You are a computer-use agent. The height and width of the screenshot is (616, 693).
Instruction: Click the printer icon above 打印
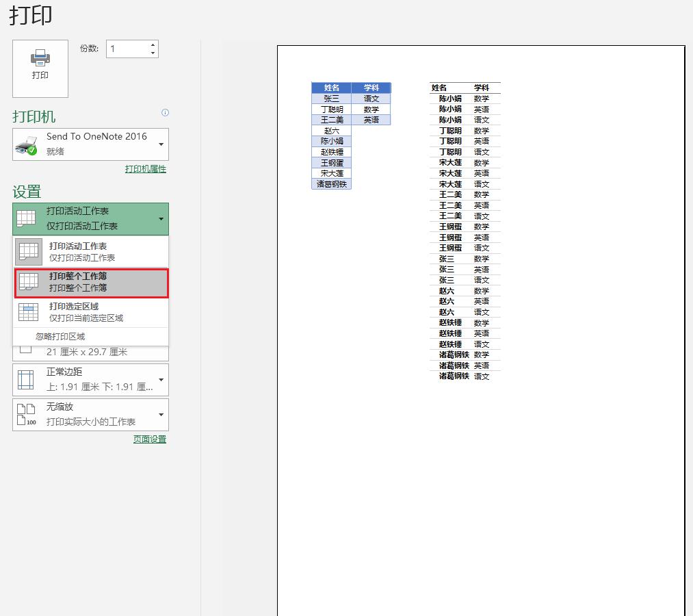point(40,58)
